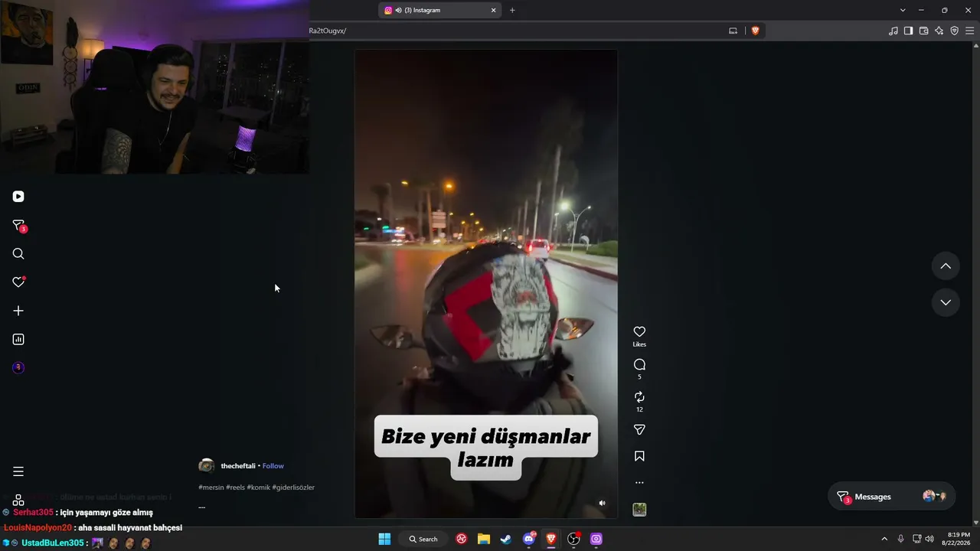Open the Instagram dashboard chart icon

(18, 339)
